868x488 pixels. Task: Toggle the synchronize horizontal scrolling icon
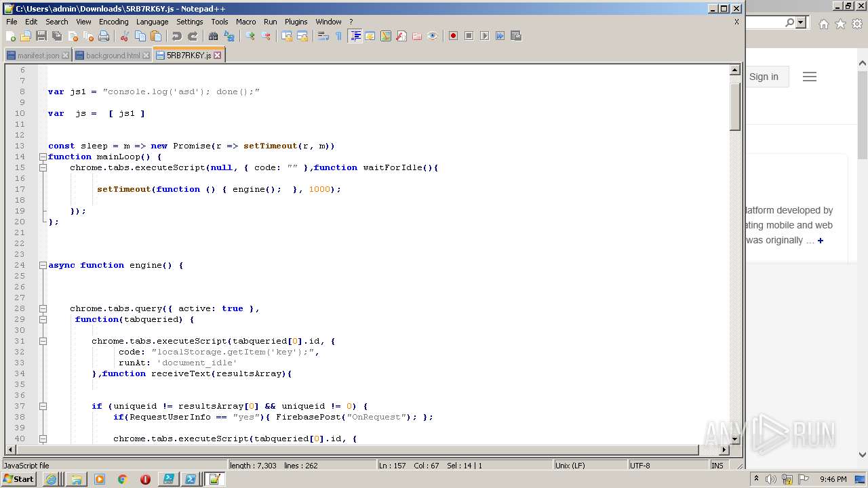click(302, 36)
